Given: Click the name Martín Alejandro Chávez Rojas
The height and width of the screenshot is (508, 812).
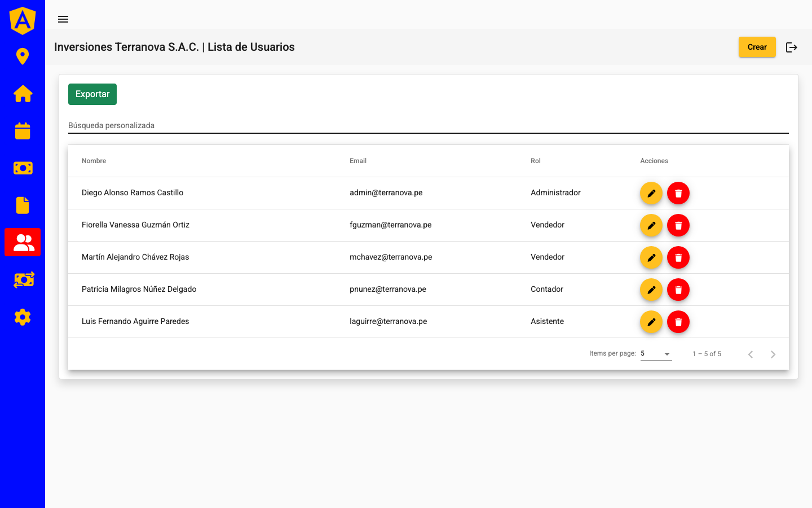Looking at the screenshot, I should pos(135,257).
